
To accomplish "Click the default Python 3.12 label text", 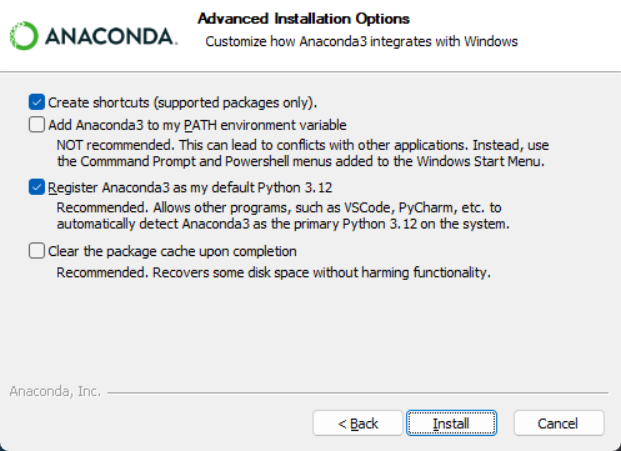I will pyautogui.click(x=190, y=187).
